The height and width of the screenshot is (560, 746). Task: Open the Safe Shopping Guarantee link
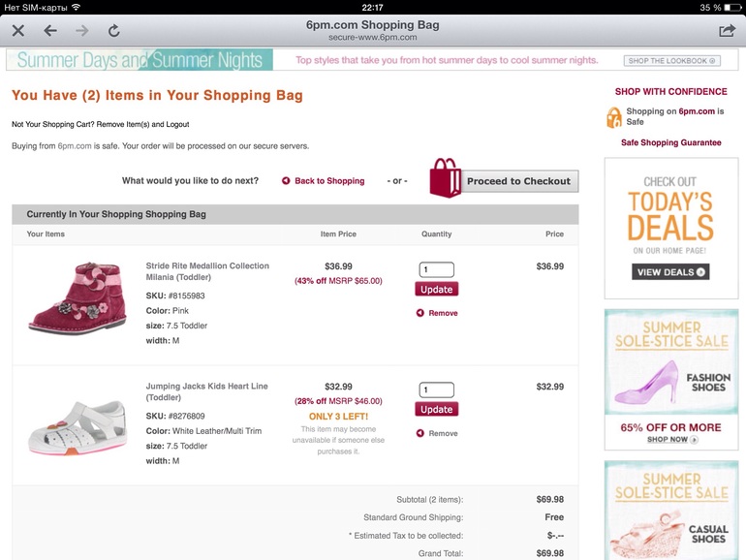click(x=670, y=142)
